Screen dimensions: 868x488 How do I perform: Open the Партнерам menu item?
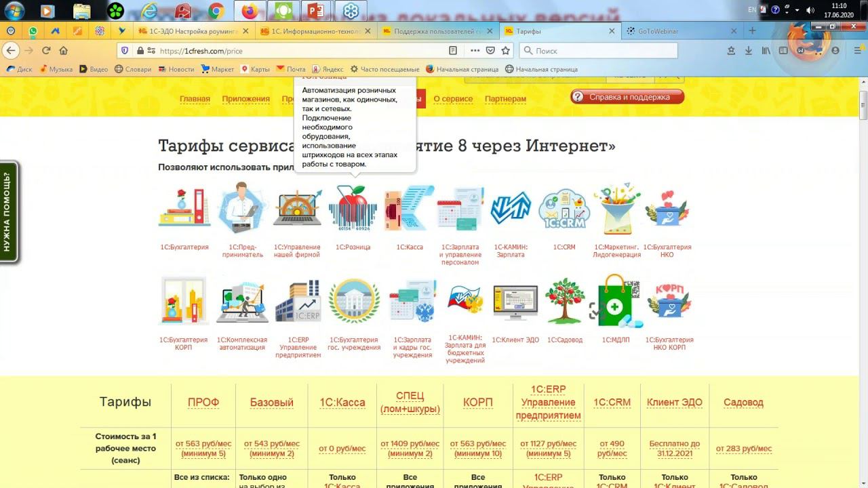tap(505, 99)
